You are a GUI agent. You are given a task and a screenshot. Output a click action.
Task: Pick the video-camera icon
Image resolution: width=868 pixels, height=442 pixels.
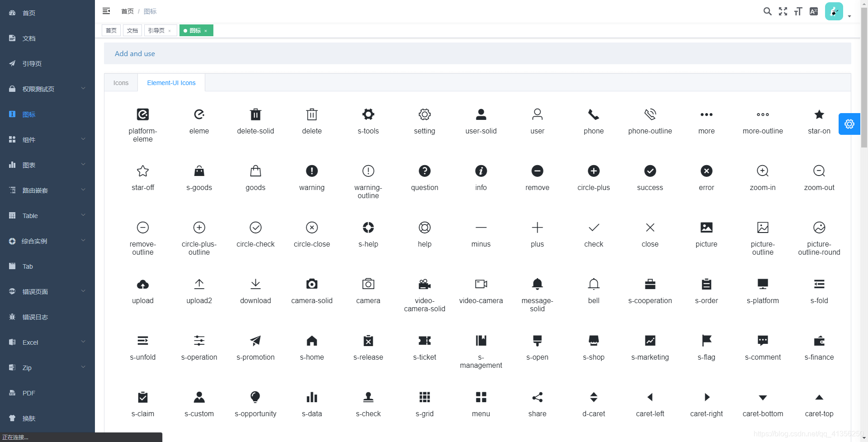481,284
